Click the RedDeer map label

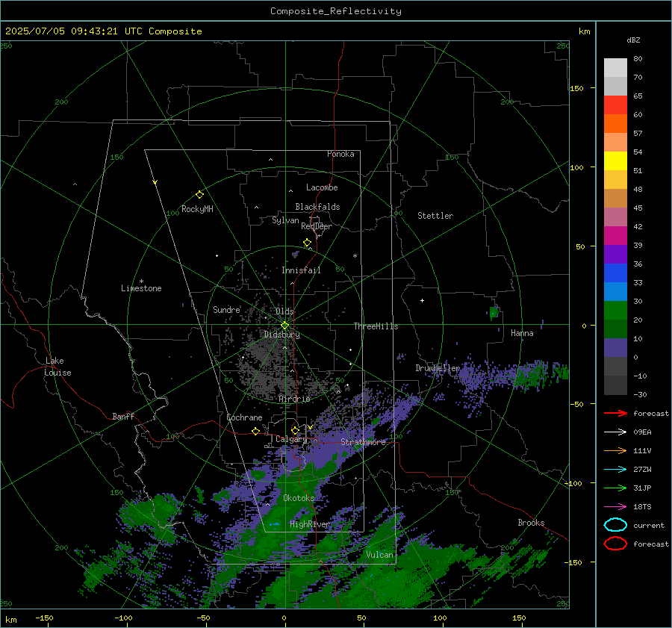317,226
